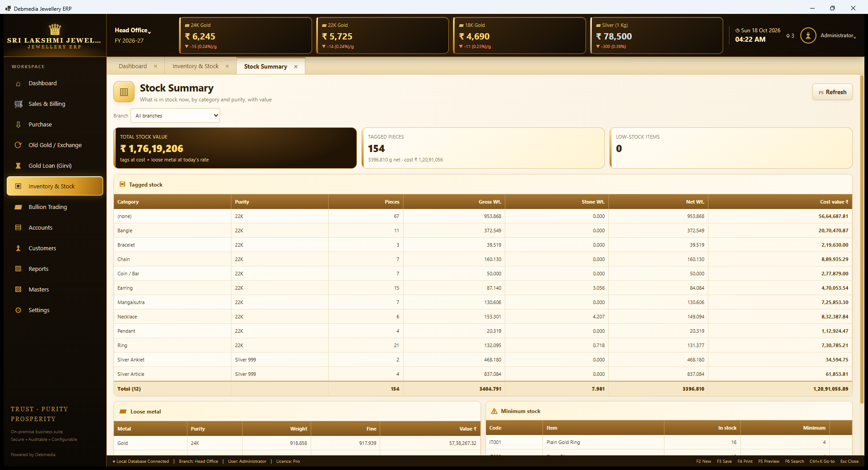Click F6 Search shortcut in status bar
868x470 pixels.
794,461
